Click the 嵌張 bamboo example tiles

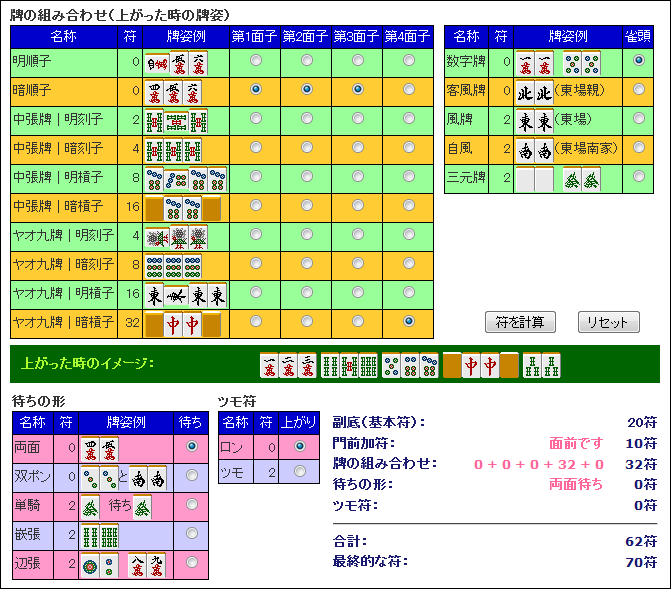tap(99, 536)
